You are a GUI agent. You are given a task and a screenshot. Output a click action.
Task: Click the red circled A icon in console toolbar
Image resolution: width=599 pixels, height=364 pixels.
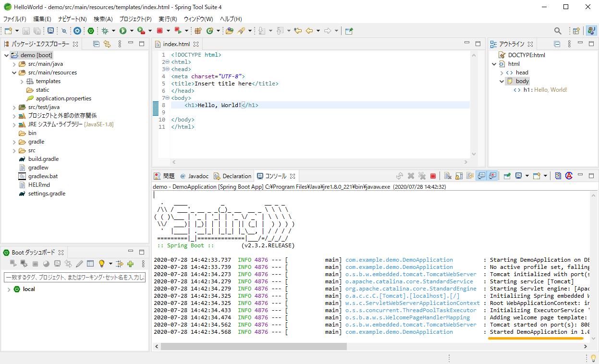point(569,176)
